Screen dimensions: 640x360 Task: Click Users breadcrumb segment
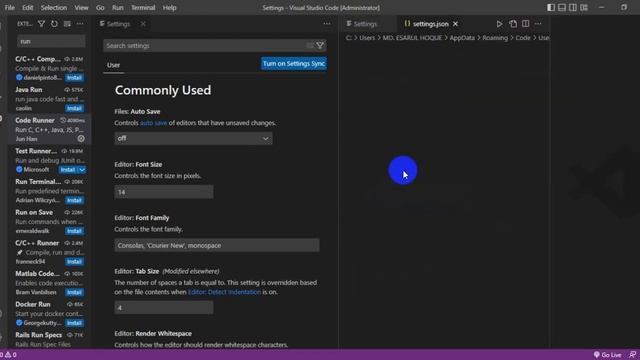click(x=367, y=38)
